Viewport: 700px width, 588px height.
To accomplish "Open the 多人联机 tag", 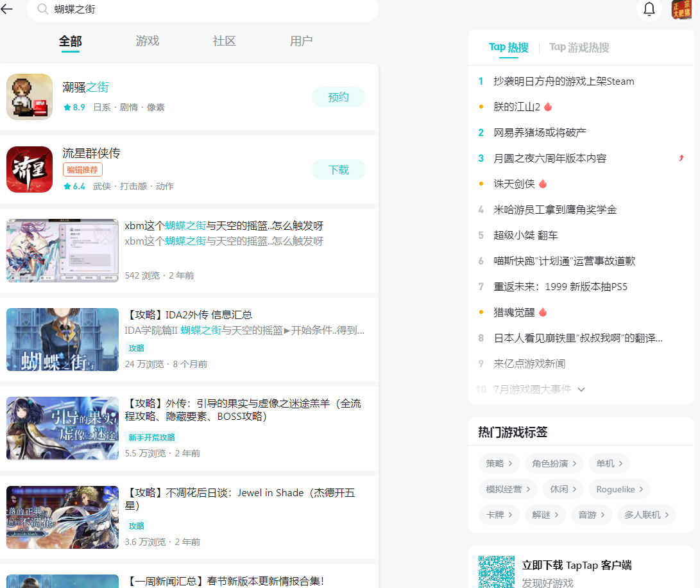I will (x=647, y=515).
